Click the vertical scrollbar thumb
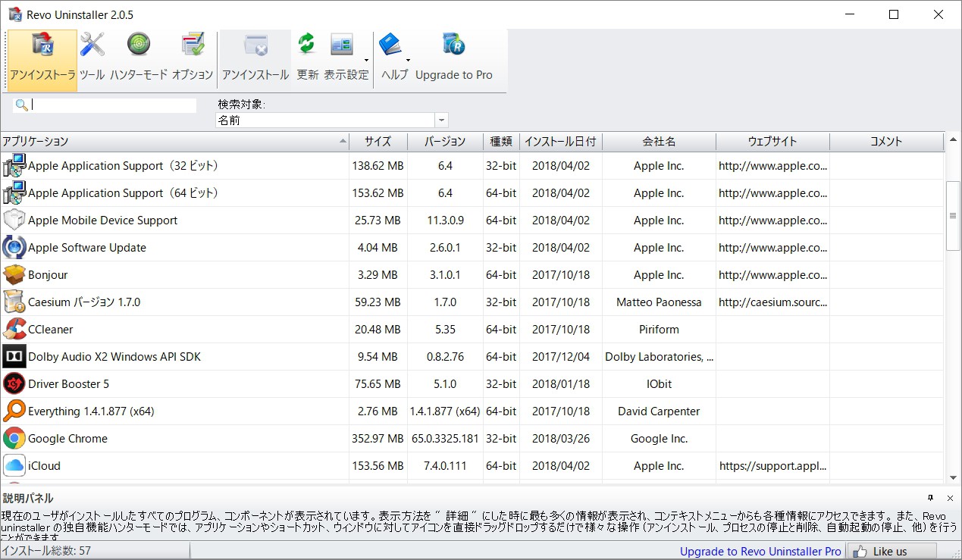The width and height of the screenshot is (962, 560). [x=954, y=216]
